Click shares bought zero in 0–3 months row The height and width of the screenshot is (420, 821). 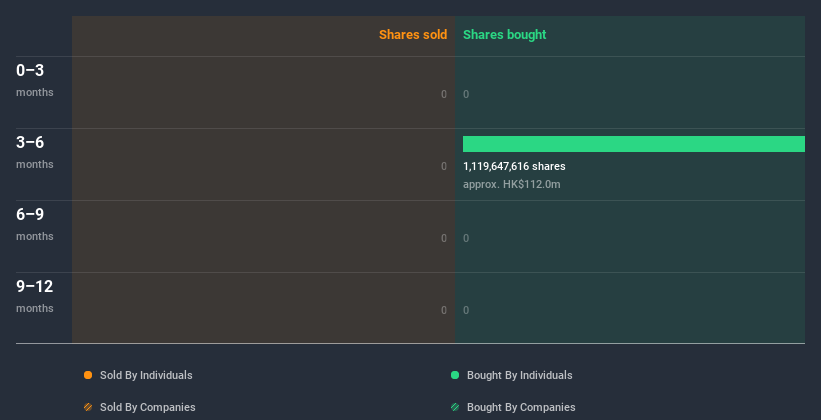(466, 94)
